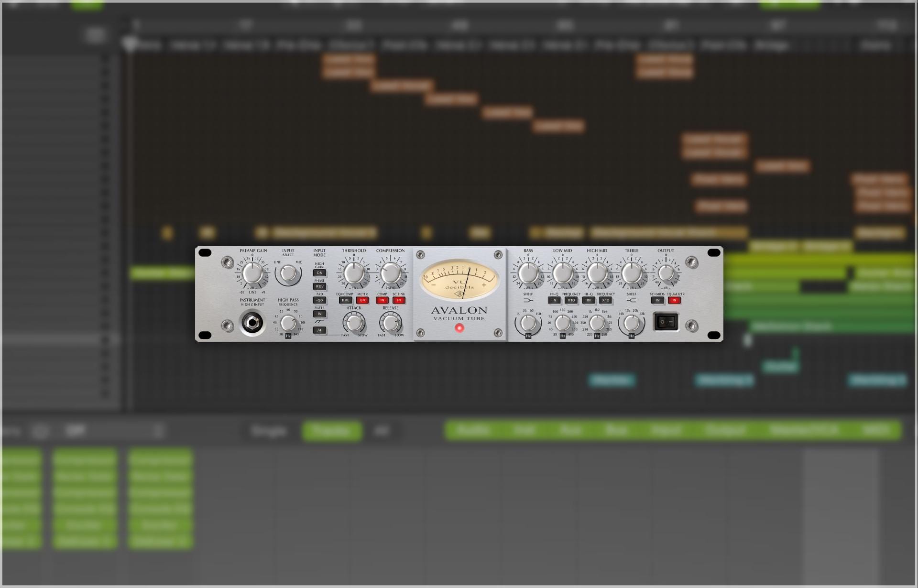Toggle the /4 input mode button
Screen dimensions: 918x588
(319, 330)
